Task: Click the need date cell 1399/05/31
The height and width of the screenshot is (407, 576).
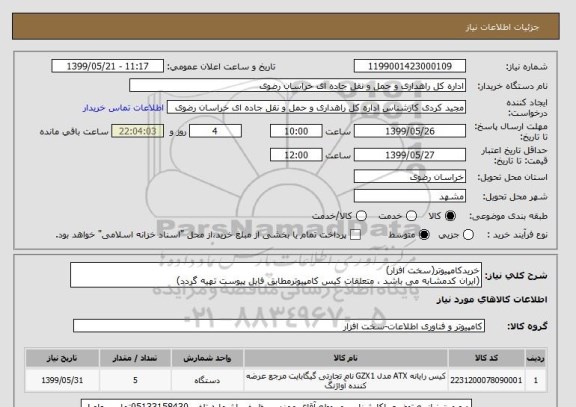Action: [x=62, y=380]
